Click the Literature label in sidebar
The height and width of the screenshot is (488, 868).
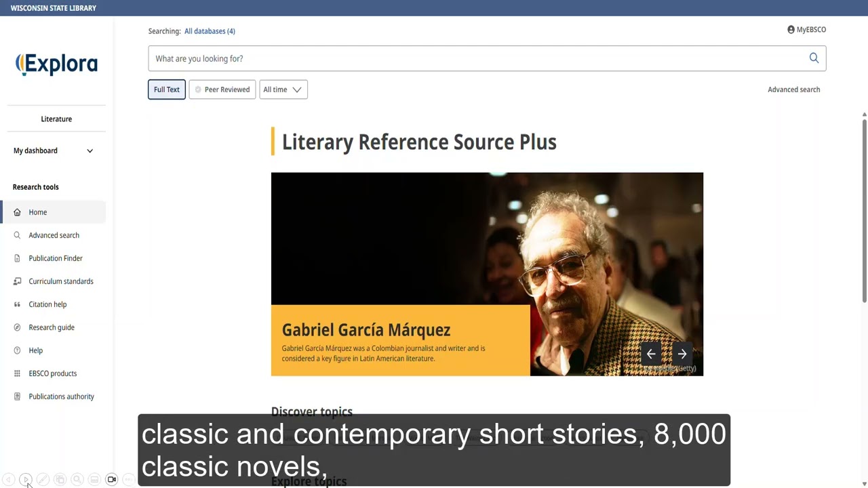pyautogui.click(x=56, y=119)
